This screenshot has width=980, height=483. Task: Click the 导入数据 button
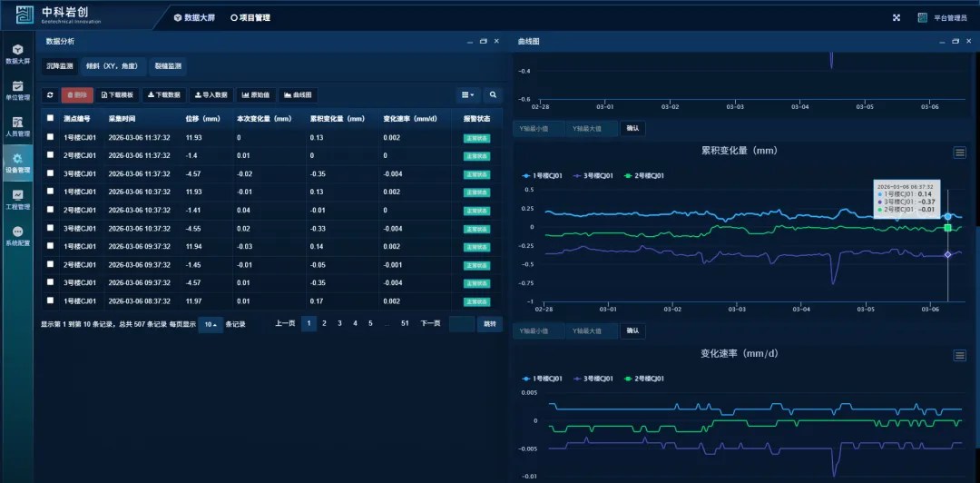pos(211,94)
